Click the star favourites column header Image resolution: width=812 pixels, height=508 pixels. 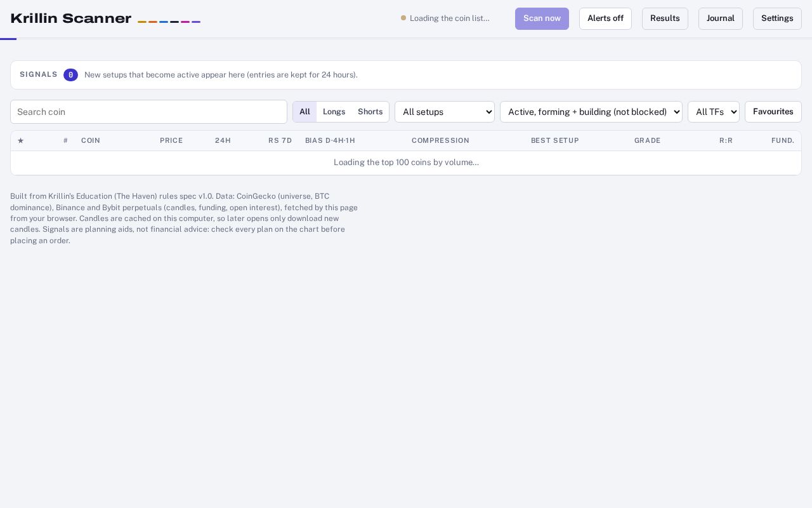(x=21, y=141)
